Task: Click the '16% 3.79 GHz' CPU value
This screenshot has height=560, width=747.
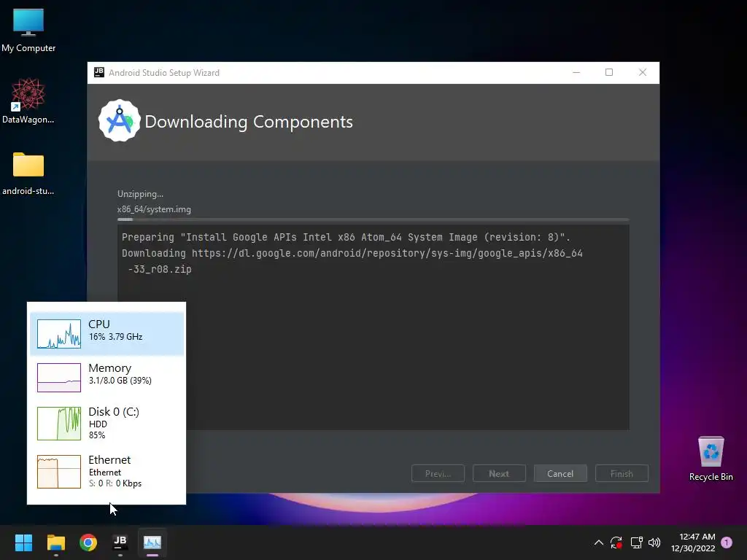Action: pos(115,337)
